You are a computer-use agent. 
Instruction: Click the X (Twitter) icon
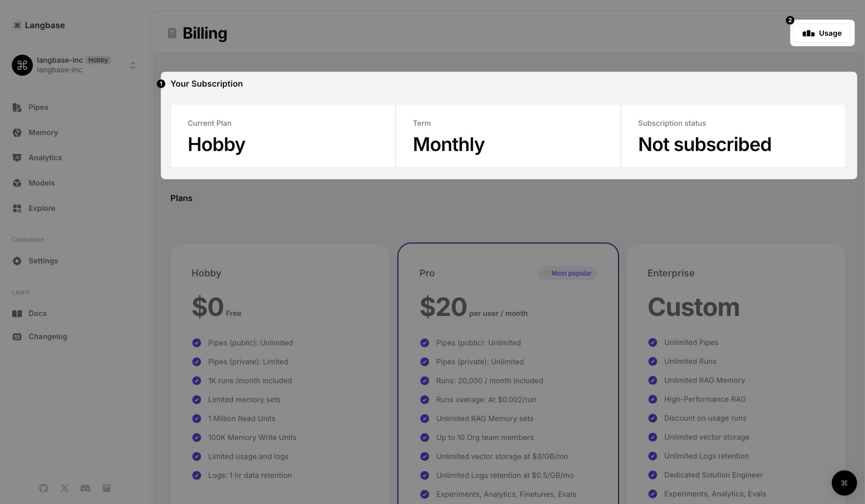pos(64,488)
